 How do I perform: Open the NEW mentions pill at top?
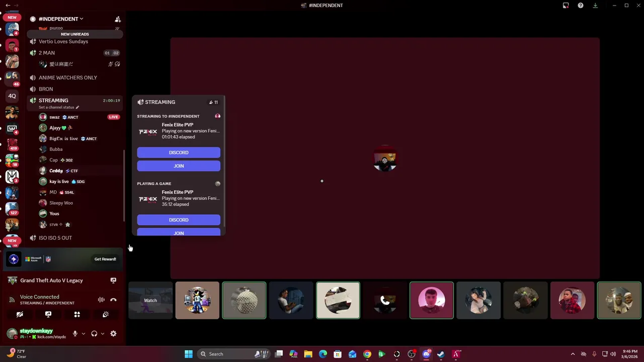point(12,17)
